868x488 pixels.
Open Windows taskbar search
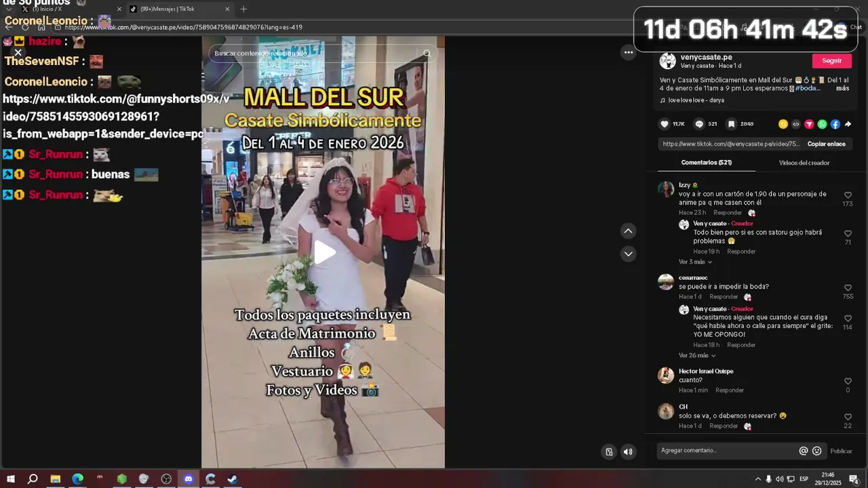pyautogui.click(x=33, y=479)
